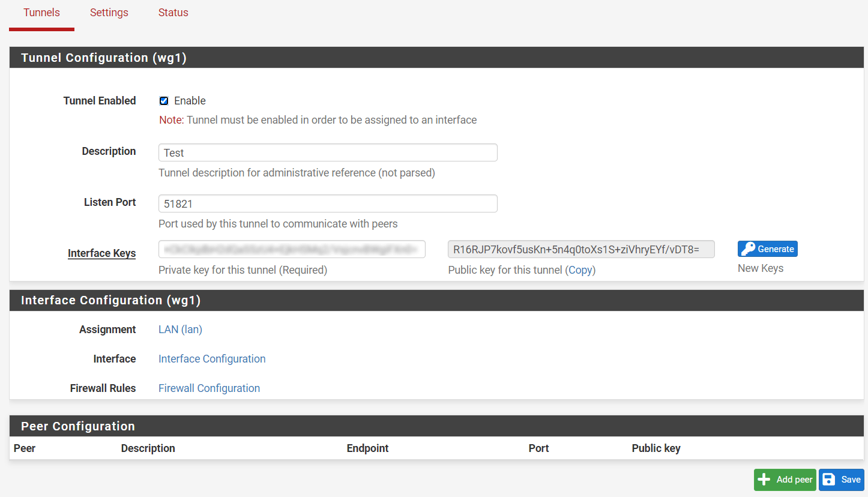Open the LAN (lan) assignment link
The image size is (868, 497).
180,330
